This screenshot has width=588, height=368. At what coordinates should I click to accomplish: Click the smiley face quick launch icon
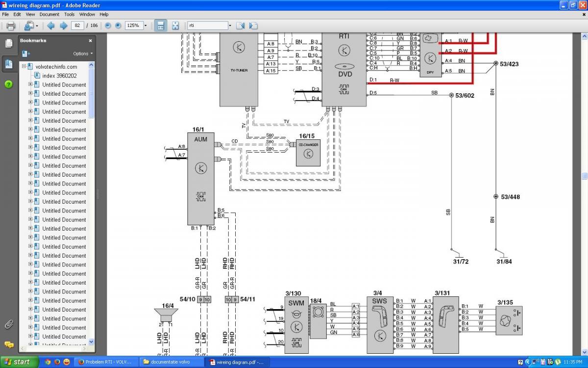[x=67, y=362]
